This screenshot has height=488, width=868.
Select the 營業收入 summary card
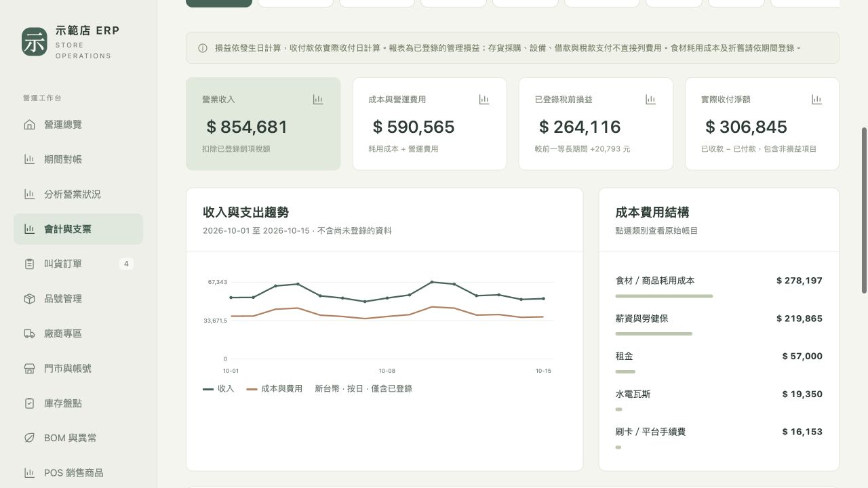pyautogui.click(x=263, y=123)
